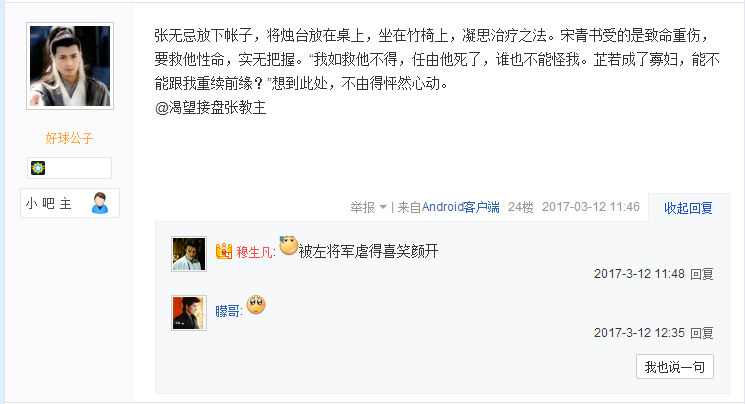Click the wide-eyed emoji in 滕哥's reply
Viewport: 745px width, 404px height.
[256, 305]
